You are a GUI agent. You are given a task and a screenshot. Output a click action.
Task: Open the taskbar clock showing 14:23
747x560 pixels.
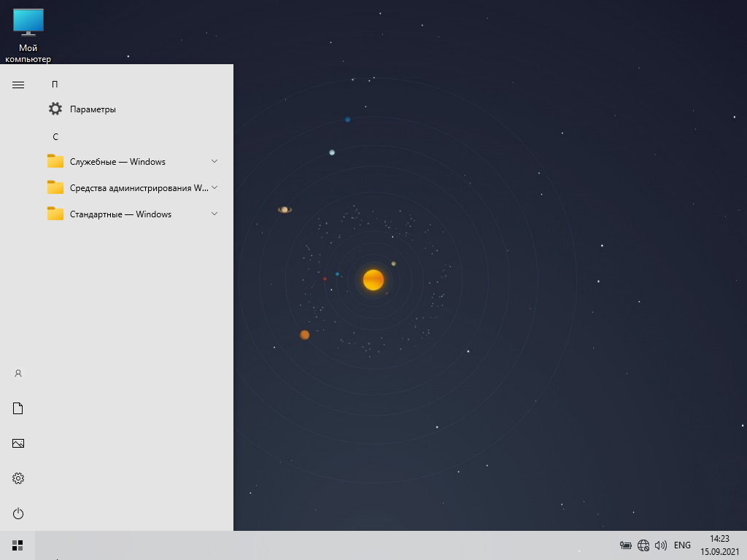[719, 545]
